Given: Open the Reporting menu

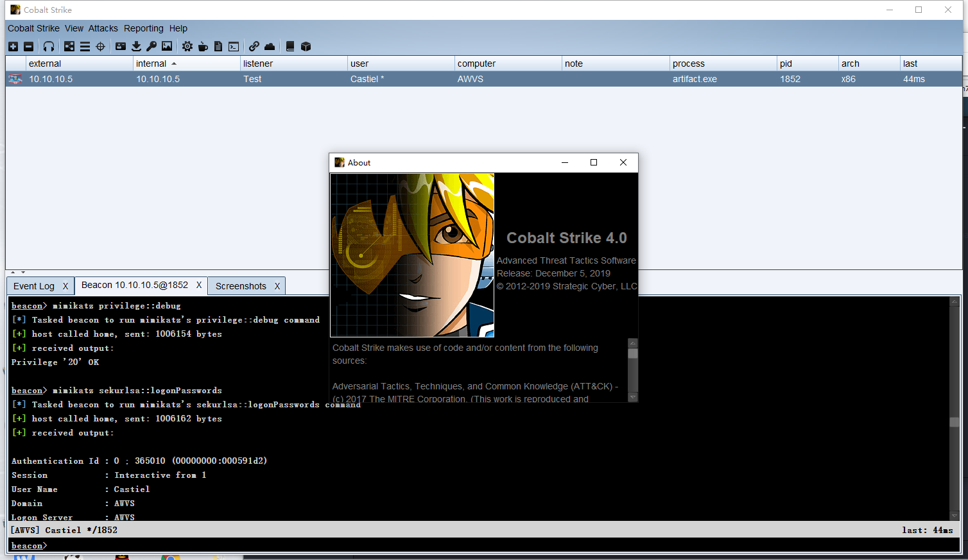Looking at the screenshot, I should (143, 28).
